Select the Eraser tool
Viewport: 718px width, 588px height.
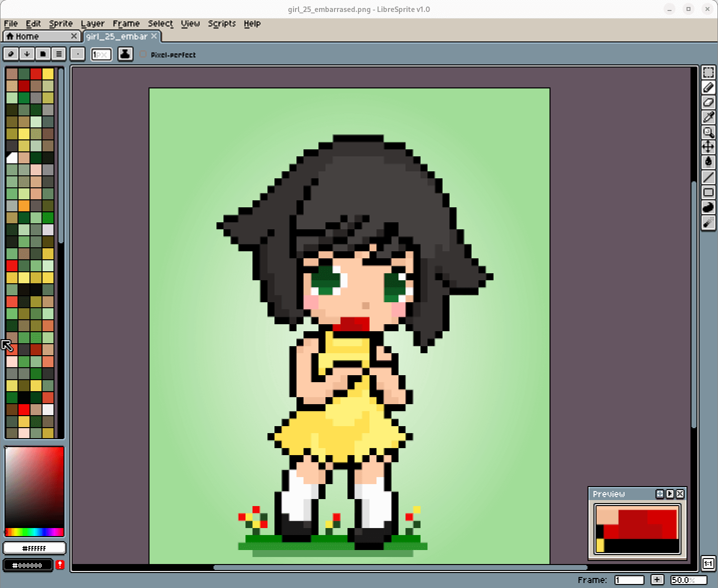708,102
